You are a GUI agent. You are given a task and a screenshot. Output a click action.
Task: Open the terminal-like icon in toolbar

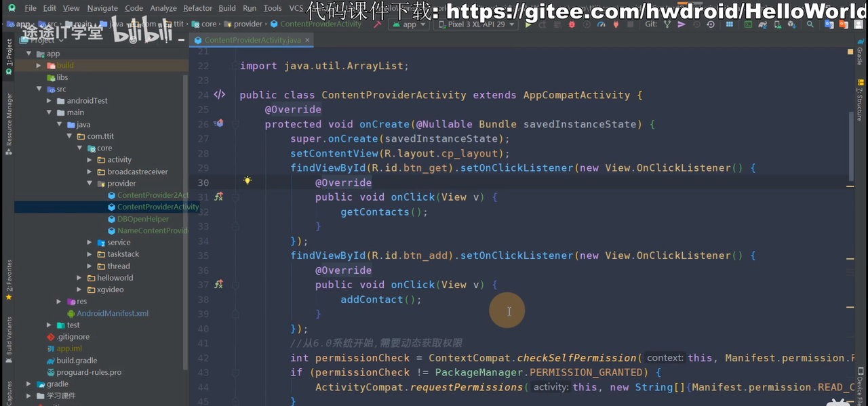(x=747, y=24)
